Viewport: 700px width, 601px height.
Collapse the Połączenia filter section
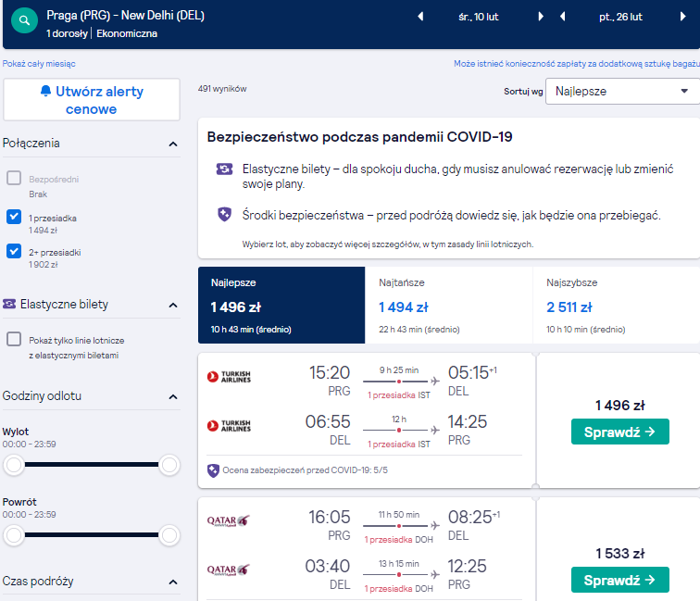[x=173, y=144]
